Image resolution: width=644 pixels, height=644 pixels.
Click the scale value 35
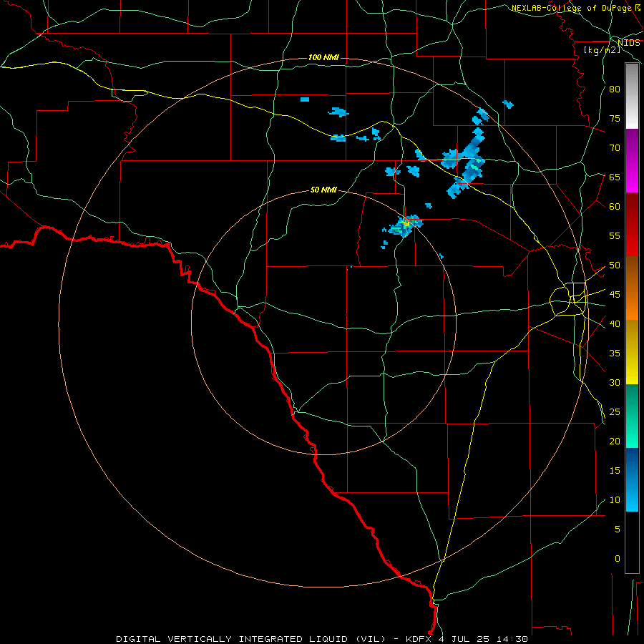click(x=615, y=353)
